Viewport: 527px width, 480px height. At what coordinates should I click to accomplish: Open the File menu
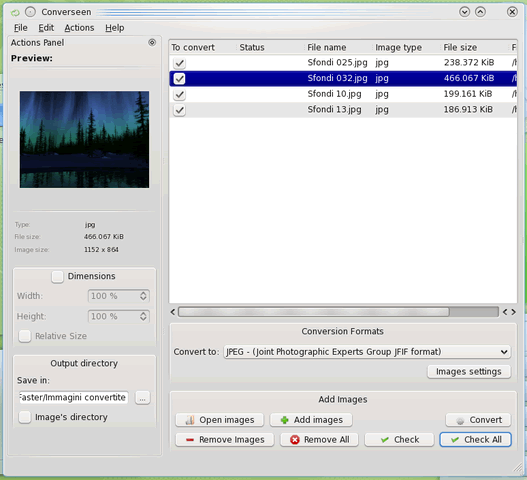[21, 28]
